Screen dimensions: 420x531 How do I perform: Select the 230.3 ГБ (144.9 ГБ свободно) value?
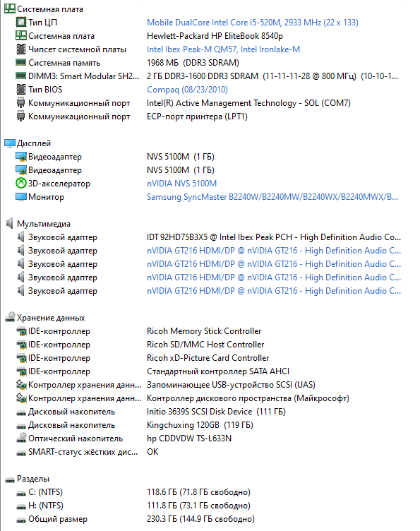coord(200,519)
